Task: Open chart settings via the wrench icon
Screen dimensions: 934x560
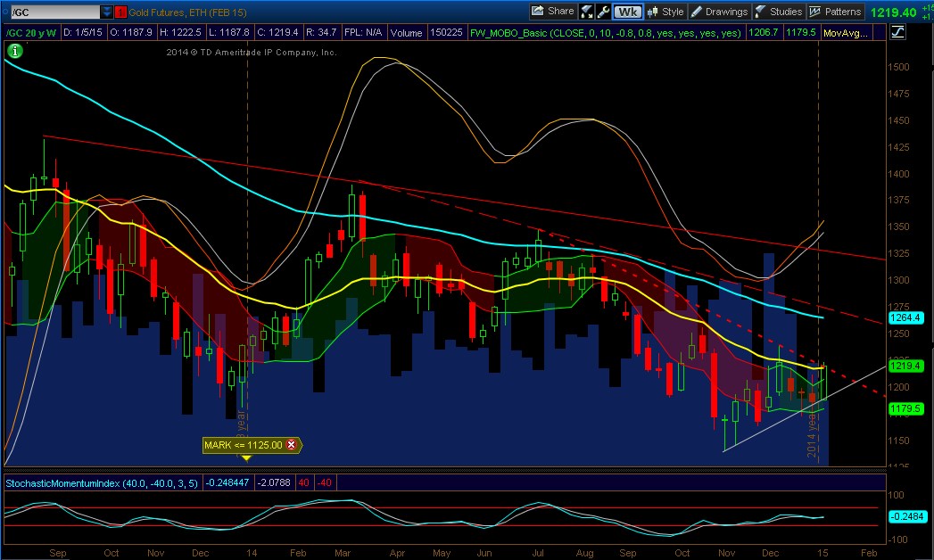Action: point(603,12)
